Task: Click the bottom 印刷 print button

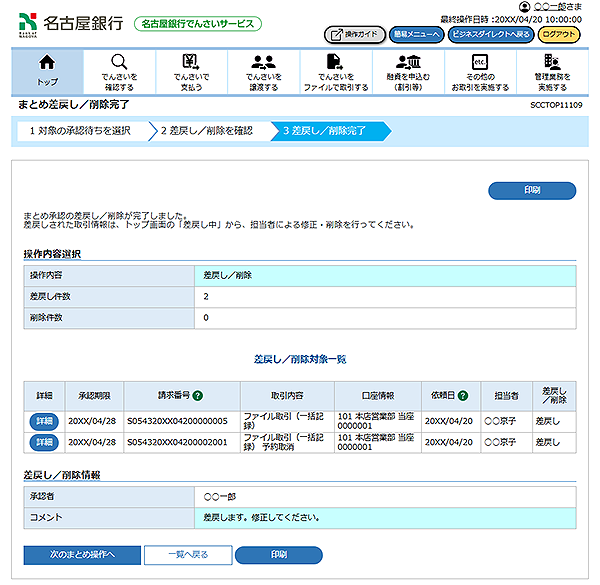Action: pos(278,554)
